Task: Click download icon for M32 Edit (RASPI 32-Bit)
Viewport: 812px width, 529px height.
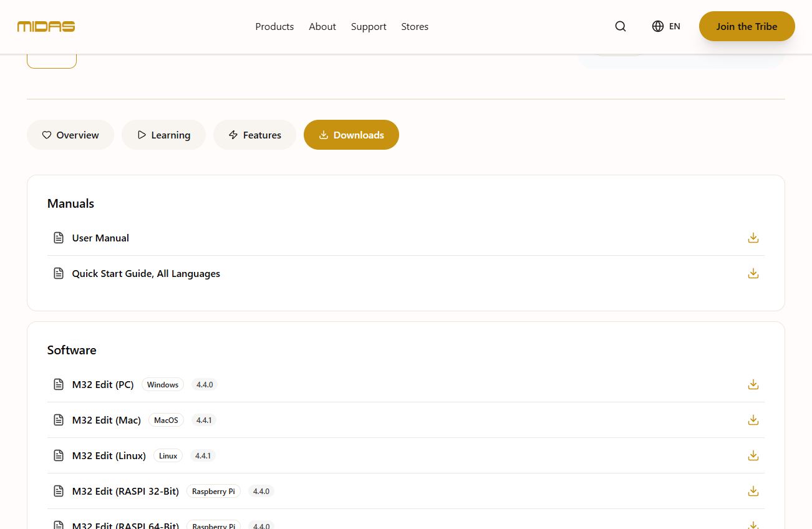Action: point(753,491)
